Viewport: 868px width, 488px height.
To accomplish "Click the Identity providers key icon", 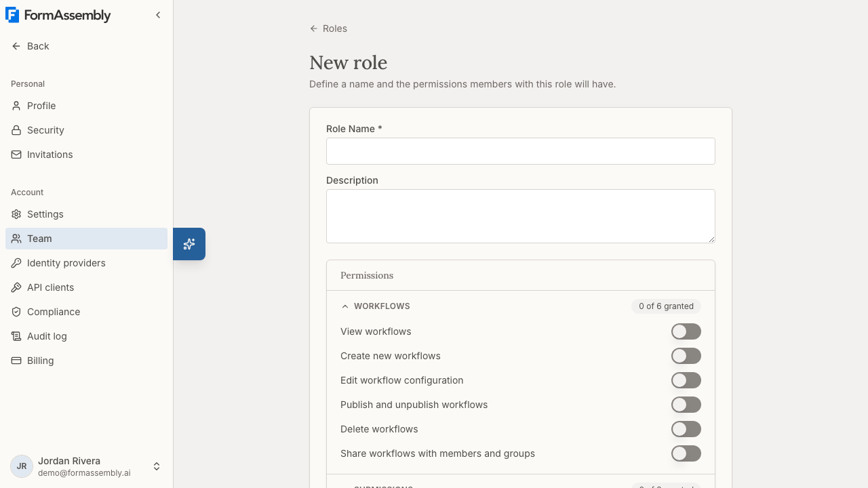I will coord(16,263).
